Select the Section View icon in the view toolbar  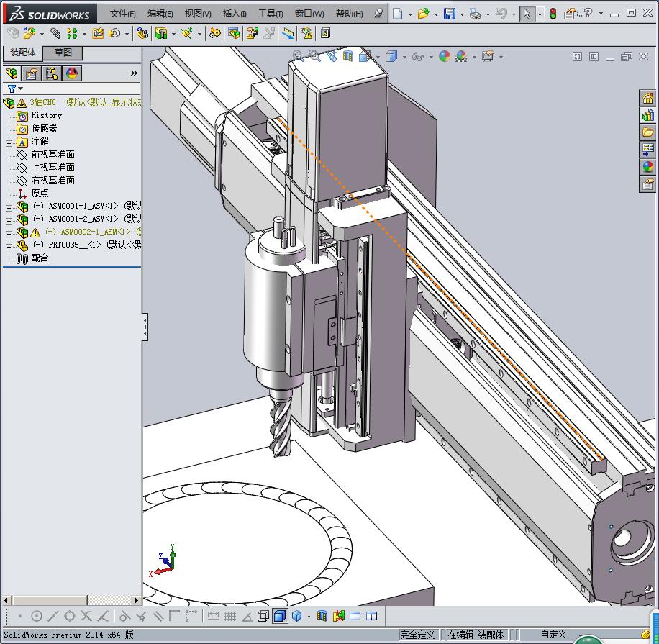[x=348, y=56]
